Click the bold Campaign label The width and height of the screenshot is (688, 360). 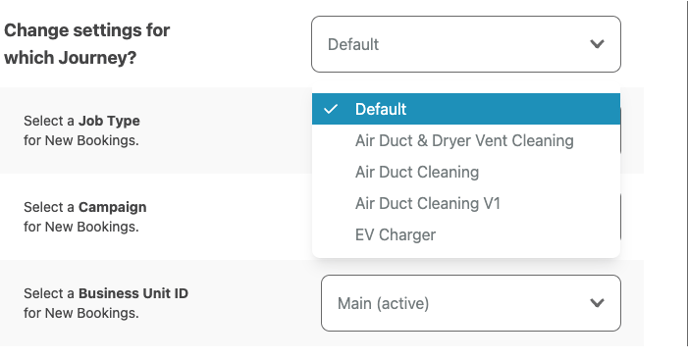point(112,207)
